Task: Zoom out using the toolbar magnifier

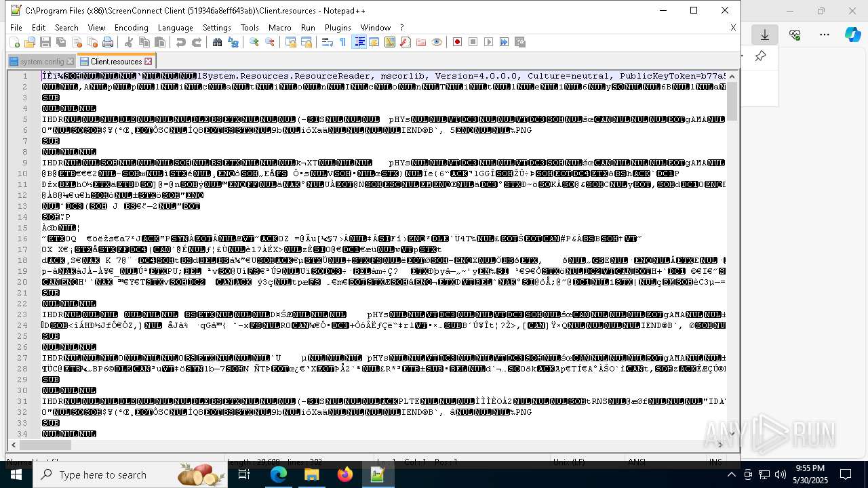Action: tap(270, 42)
